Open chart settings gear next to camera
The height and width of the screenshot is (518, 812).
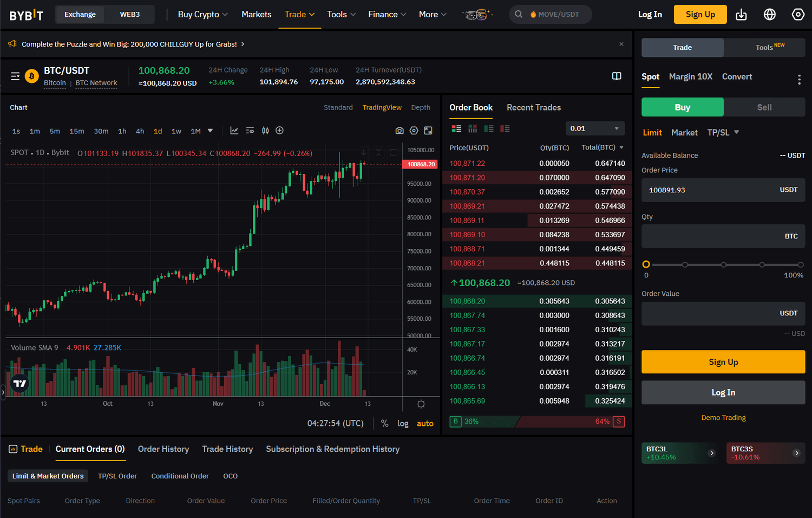pyautogui.click(x=414, y=131)
